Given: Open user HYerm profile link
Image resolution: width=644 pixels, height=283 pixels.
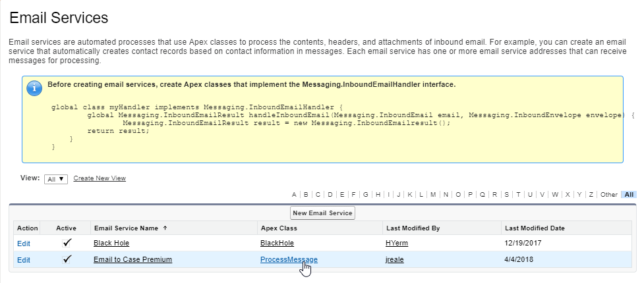Looking at the screenshot, I should tap(397, 244).
